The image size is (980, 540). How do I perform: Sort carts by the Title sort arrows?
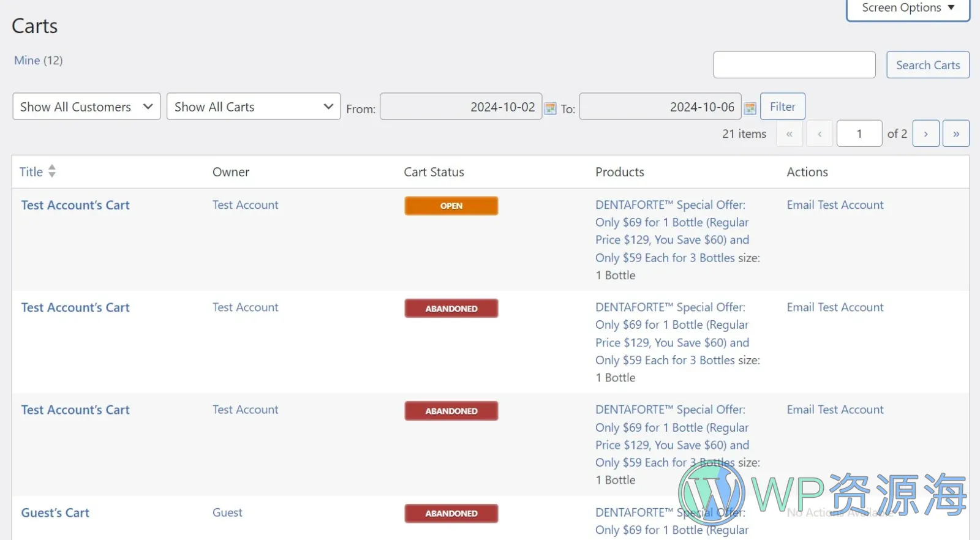pos(52,171)
